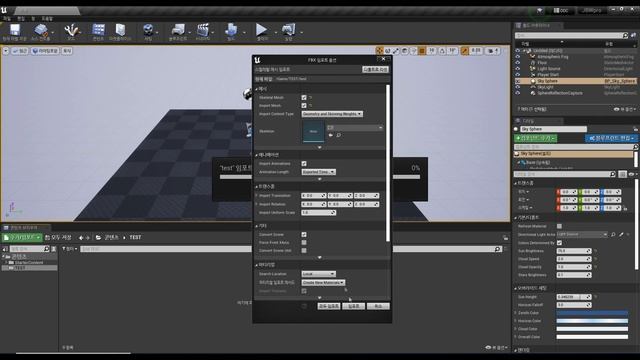Viewport: 640px width, 360px height.
Task: Click the Light Source actor icon
Action: tap(533, 69)
